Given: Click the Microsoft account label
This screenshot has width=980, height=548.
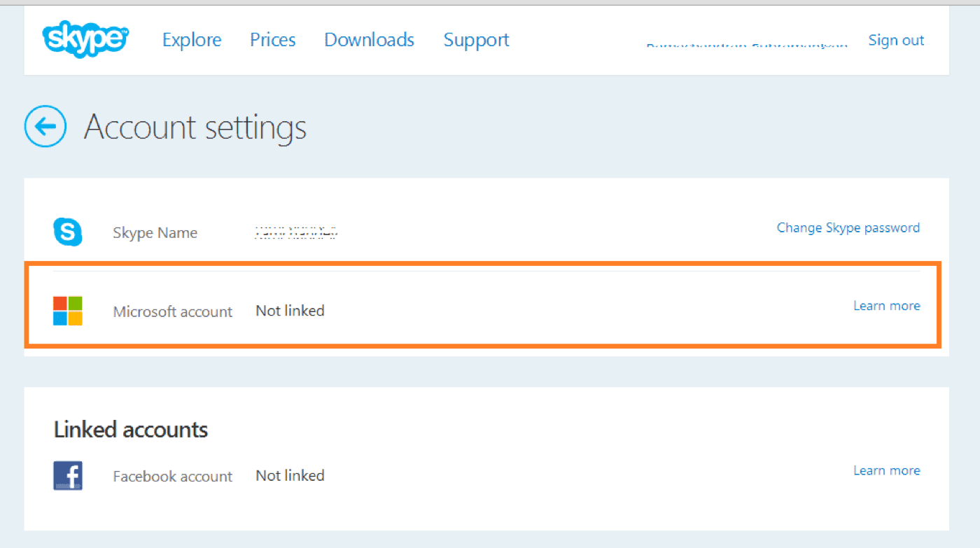Looking at the screenshot, I should (173, 311).
